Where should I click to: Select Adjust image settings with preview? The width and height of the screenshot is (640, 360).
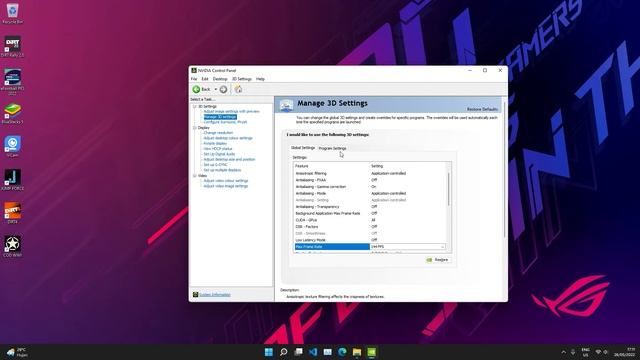coord(231,111)
